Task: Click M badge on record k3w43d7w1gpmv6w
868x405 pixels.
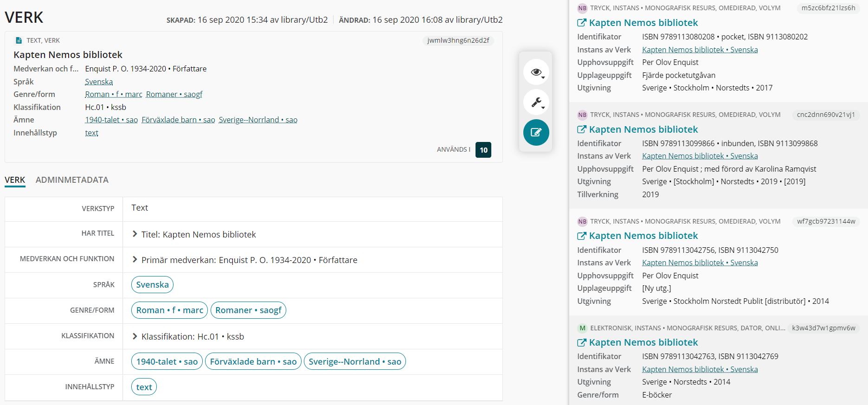Action: pos(582,328)
